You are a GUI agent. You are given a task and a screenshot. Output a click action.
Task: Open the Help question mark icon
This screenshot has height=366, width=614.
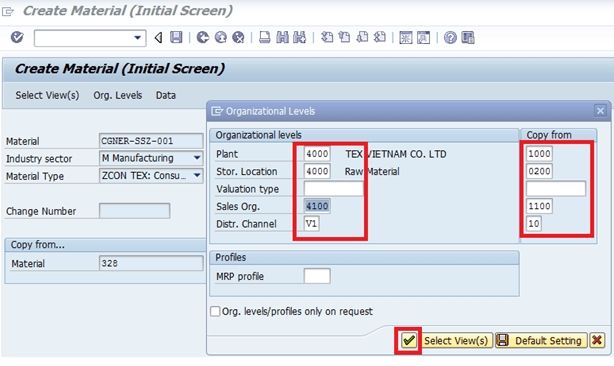point(450,38)
